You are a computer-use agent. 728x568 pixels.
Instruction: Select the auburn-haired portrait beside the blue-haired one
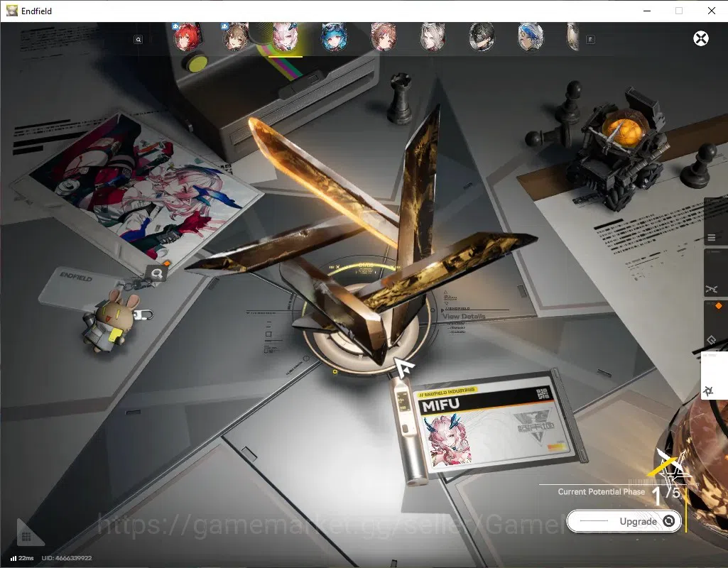tap(384, 37)
